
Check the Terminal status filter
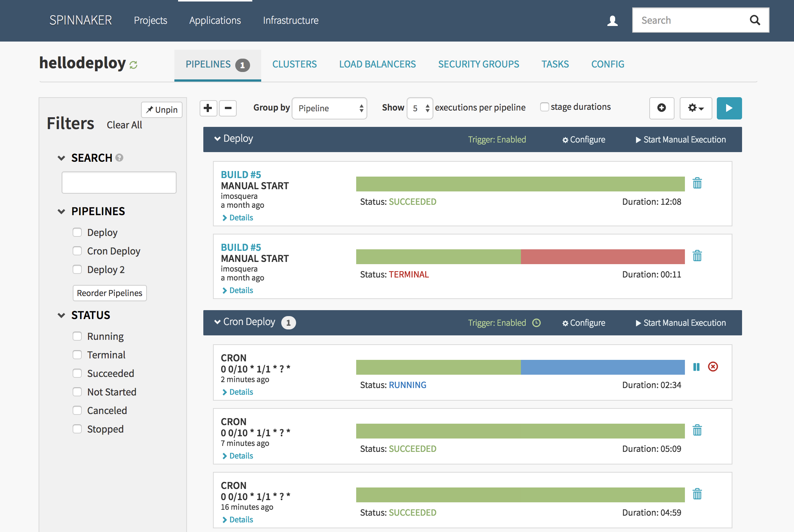77,355
